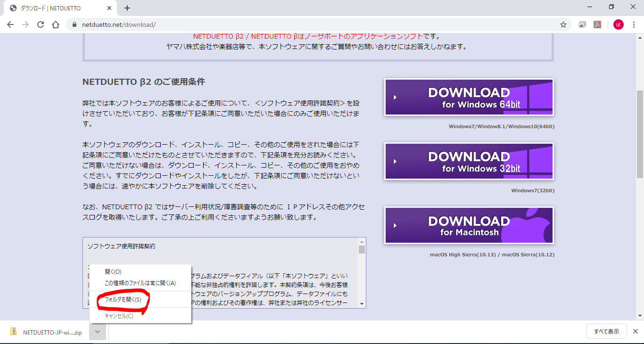Choose フォルダを開く(S) in the context menu
The image size is (644, 344).
(x=140, y=300)
